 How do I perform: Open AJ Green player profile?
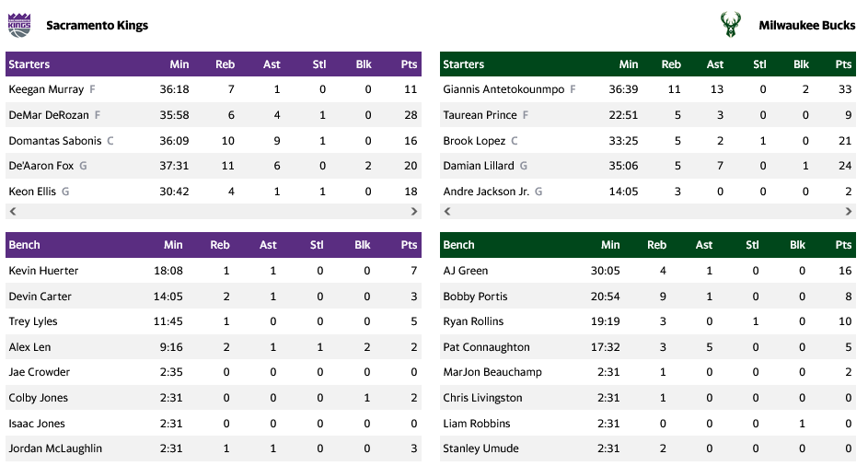point(466,271)
